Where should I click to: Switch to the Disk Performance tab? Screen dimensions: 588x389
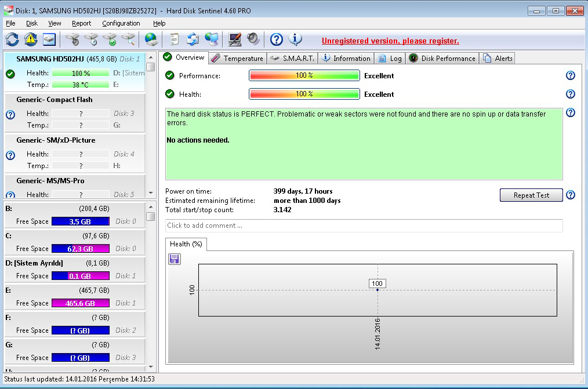click(x=442, y=59)
